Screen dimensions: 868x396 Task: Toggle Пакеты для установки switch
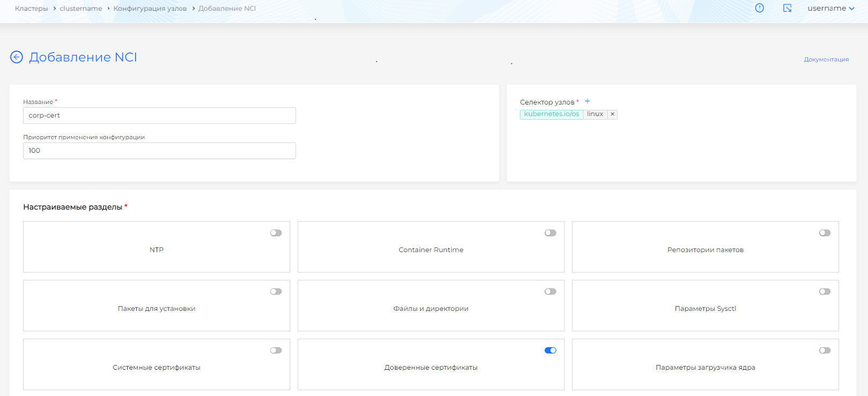(x=276, y=292)
